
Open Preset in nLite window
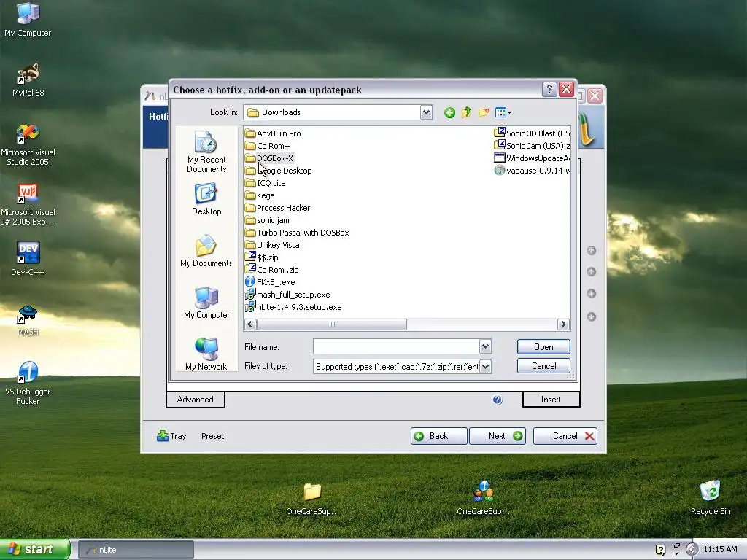click(x=212, y=436)
